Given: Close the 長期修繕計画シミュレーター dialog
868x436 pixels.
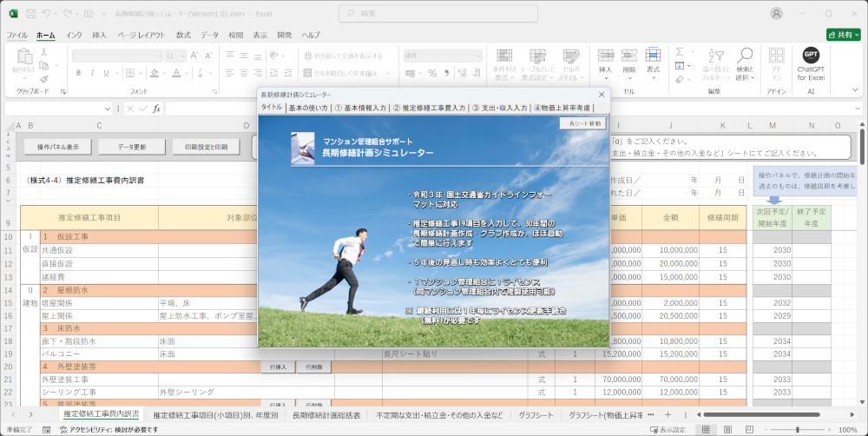Looking at the screenshot, I should pos(602,94).
